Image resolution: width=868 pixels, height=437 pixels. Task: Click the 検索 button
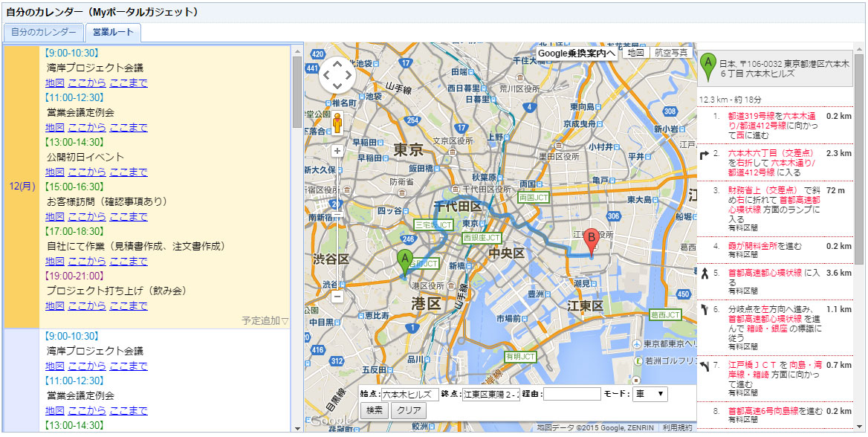point(375,410)
